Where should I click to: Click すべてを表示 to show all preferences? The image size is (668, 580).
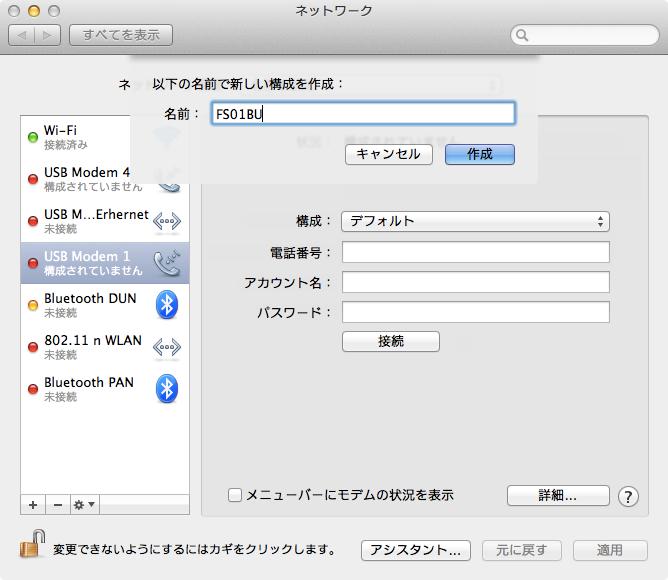point(121,35)
